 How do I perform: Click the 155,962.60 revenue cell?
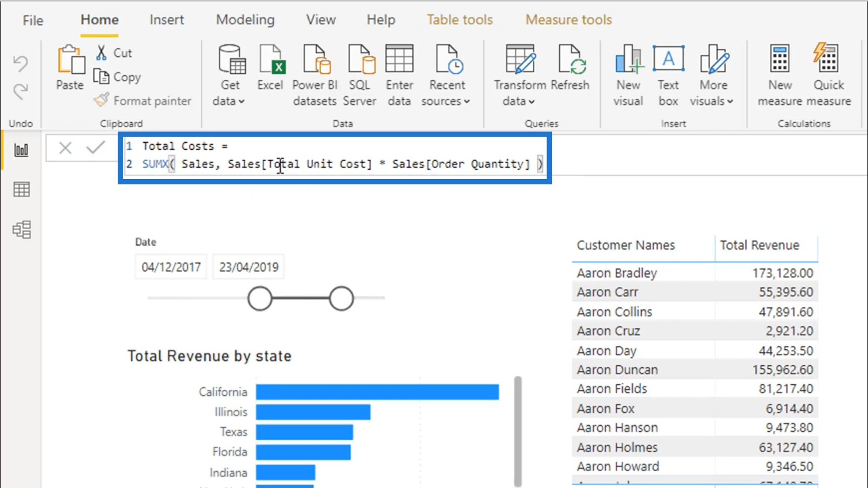pos(782,370)
